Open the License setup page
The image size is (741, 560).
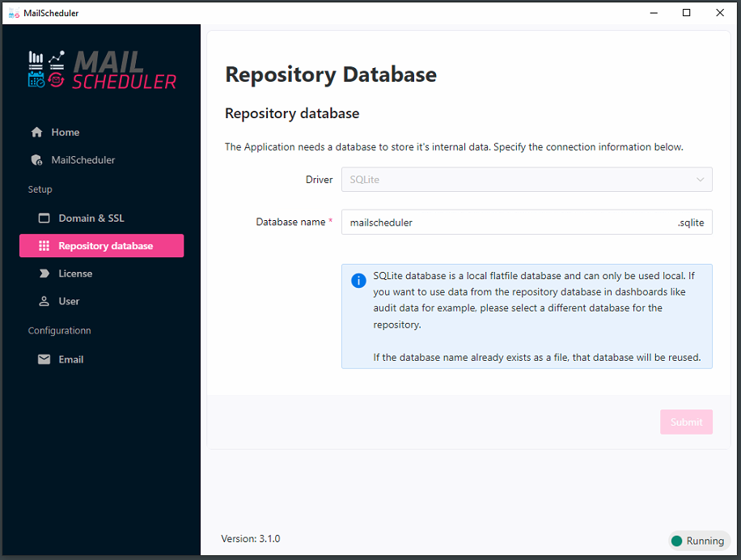pos(102,274)
